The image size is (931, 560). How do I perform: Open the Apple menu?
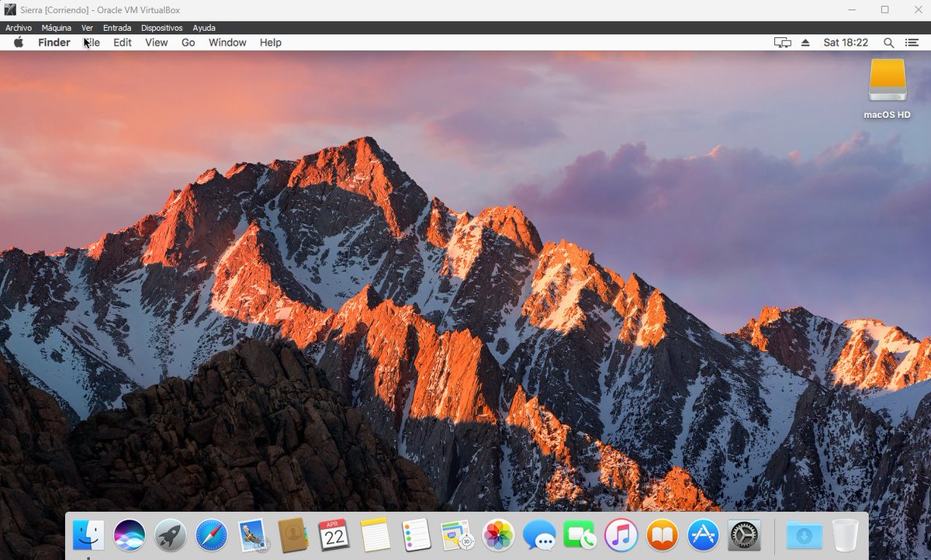(x=19, y=43)
